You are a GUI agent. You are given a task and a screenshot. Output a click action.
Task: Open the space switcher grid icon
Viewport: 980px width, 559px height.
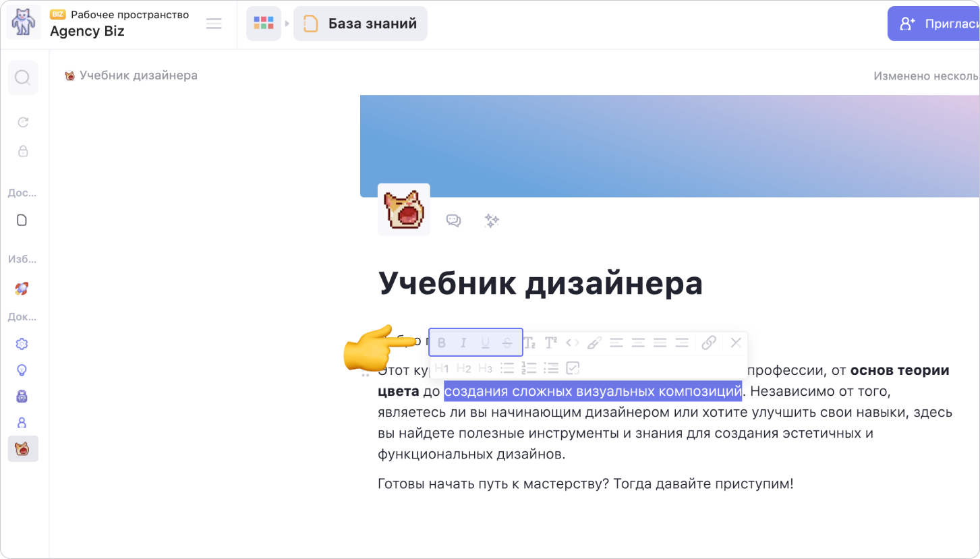(264, 24)
